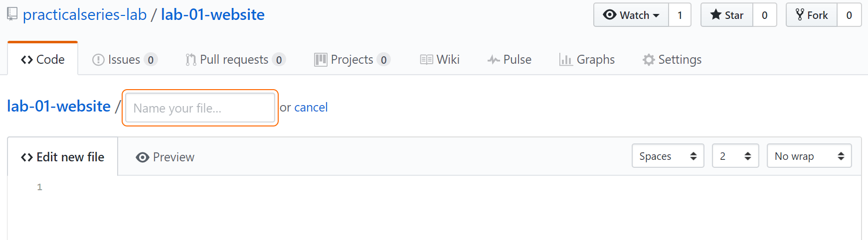The height and width of the screenshot is (240, 868).
Task: Switch to the Preview tab
Action: [x=165, y=157]
